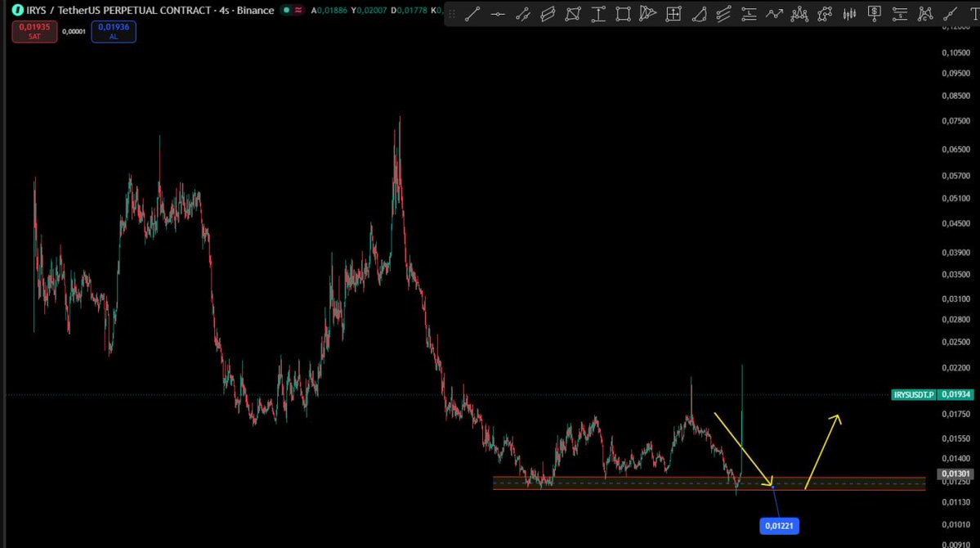Click the crosshair price label 0,01301
This screenshot has height=548, width=980.
pos(955,474)
